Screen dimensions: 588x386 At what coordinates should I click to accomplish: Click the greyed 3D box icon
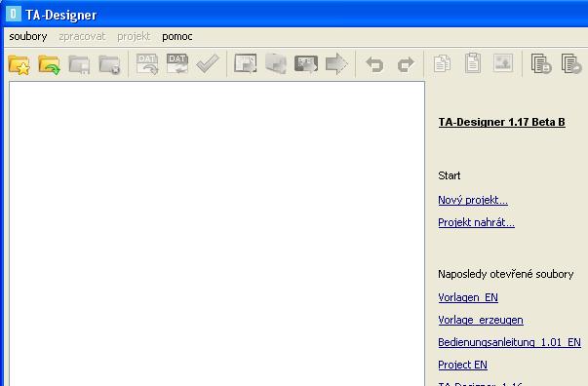coord(276,63)
